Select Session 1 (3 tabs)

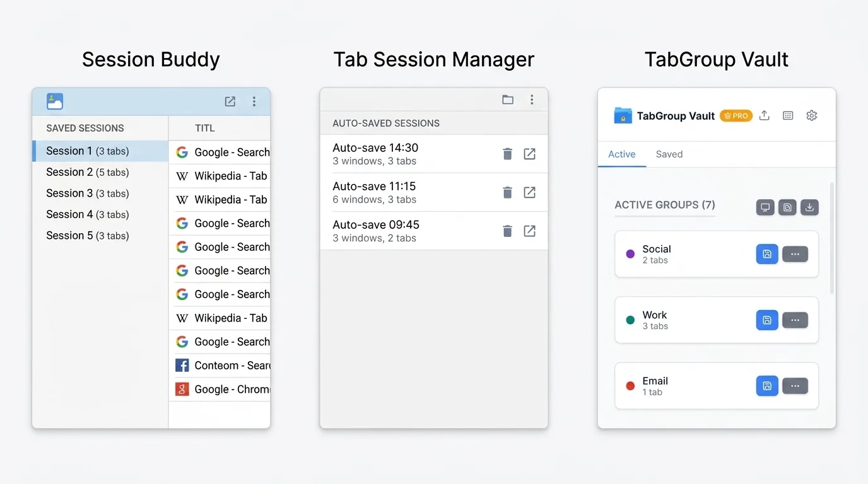coord(100,151)
